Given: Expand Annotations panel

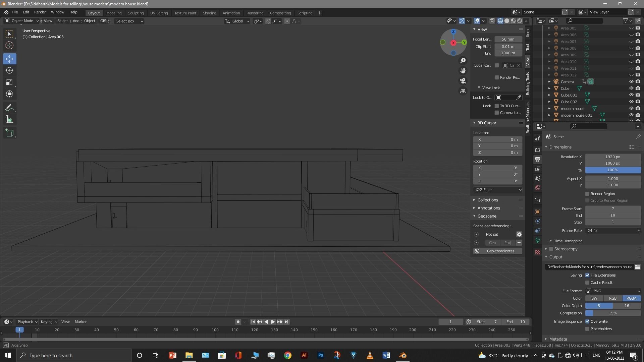Looking at the screenshot, I should [x=489, y=208].
